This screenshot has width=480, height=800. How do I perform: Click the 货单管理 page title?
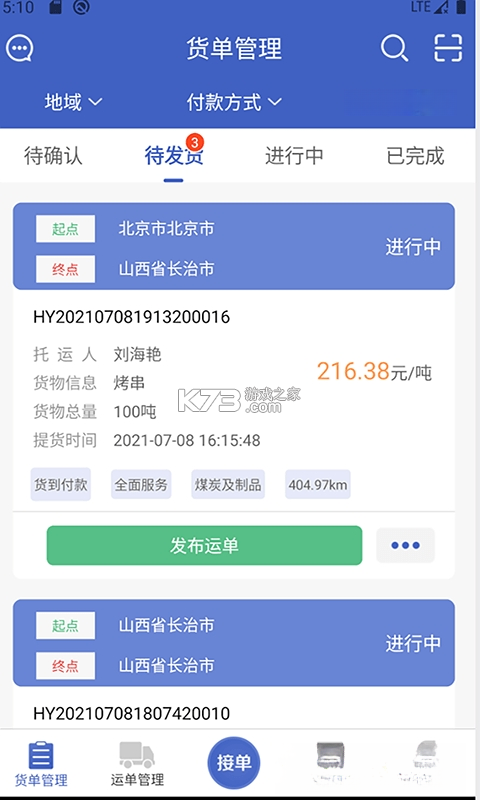tap(234, 49)
